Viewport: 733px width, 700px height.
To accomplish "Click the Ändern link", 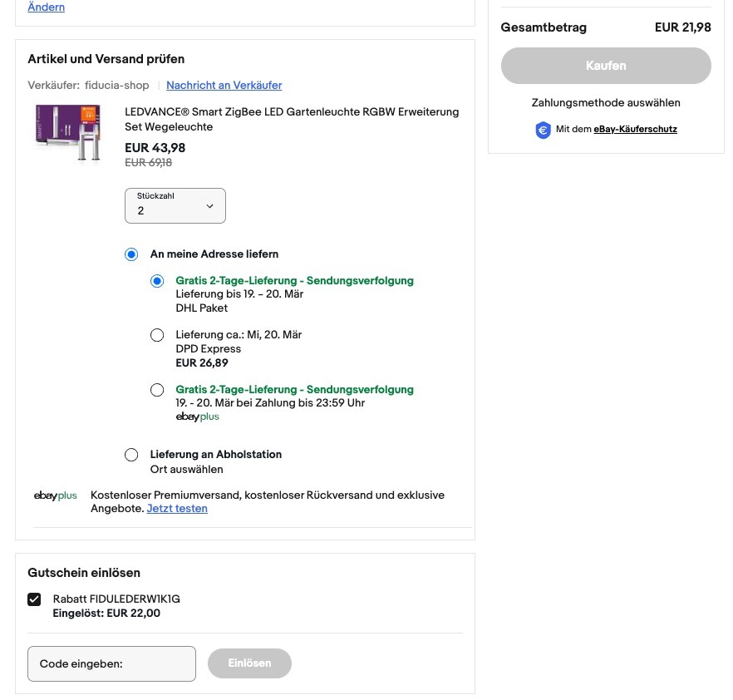I will point(47,7).
